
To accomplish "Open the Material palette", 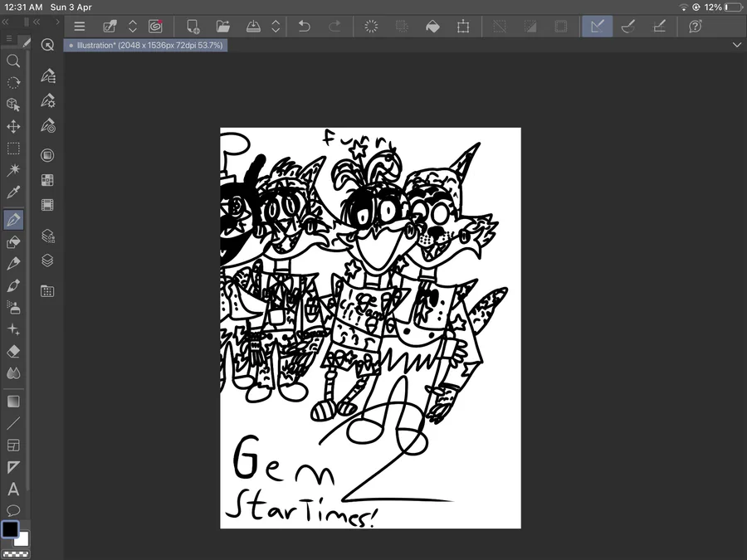I will [x=47, y=291].
